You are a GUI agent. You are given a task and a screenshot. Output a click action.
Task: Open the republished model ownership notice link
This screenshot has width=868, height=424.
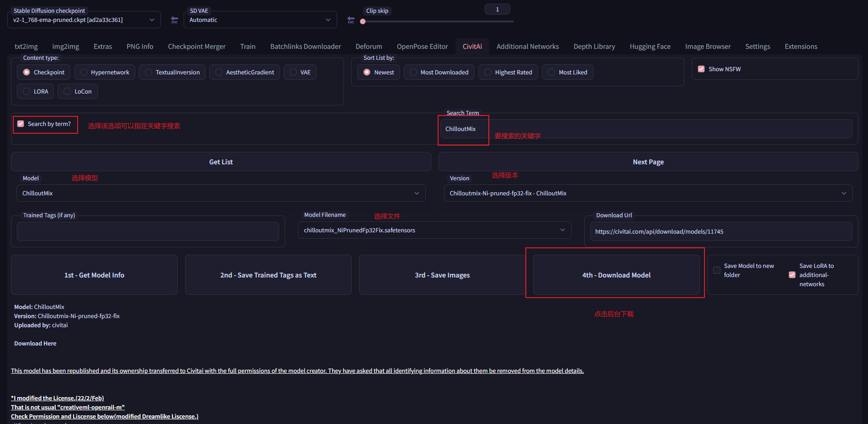click(297, 371)
